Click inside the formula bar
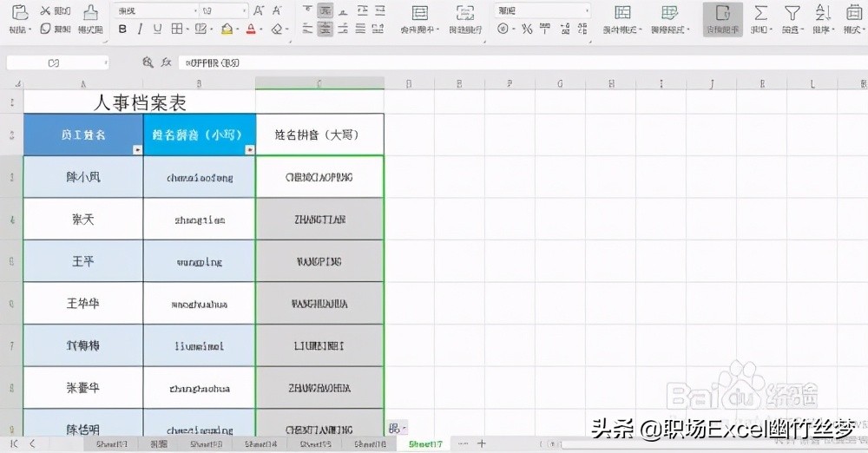868x453 pixels. [x=523, y=62]
